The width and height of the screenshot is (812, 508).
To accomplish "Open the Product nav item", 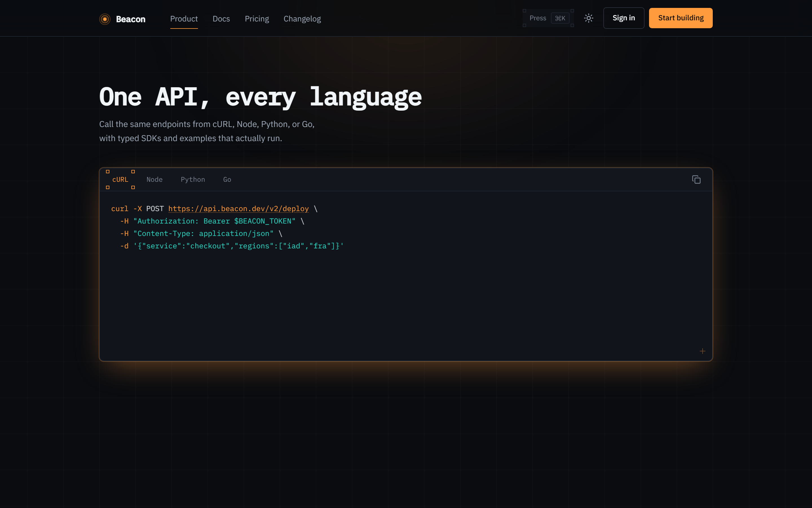I will point(184,19).
